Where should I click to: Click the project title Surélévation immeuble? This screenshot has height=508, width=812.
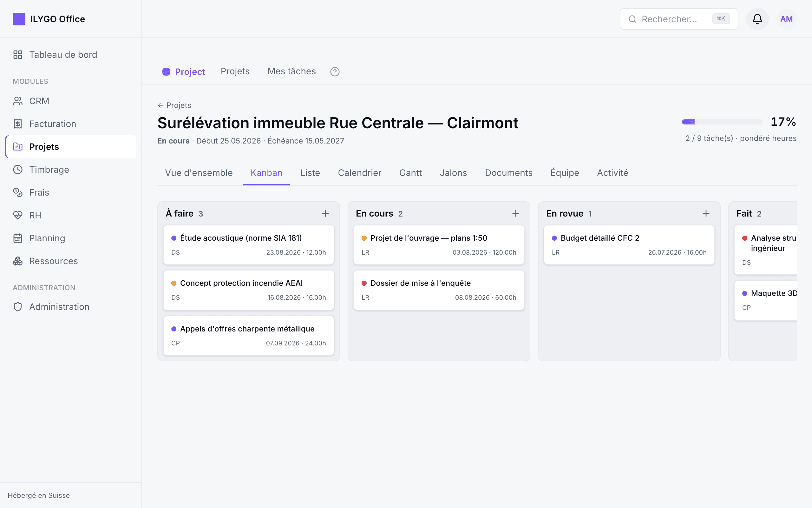(338, 123)
